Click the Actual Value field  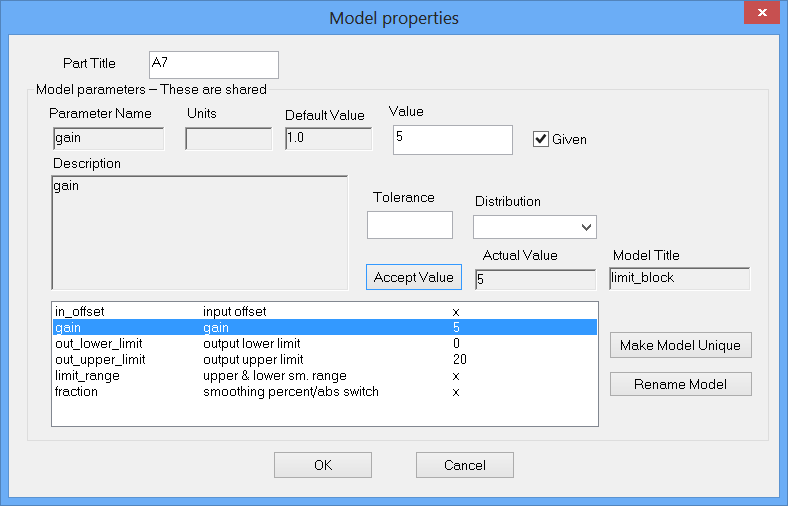click(535, 279)
